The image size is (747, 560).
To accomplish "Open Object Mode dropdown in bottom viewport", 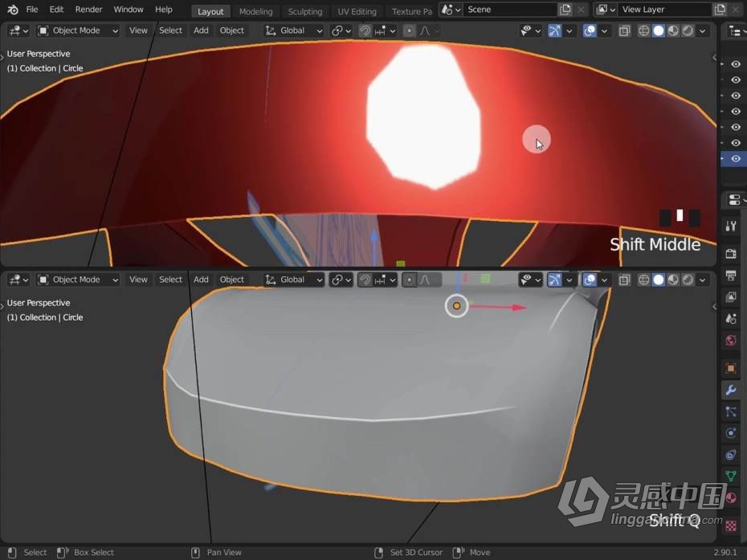I will pyautogui.click(x=78, y=280).
